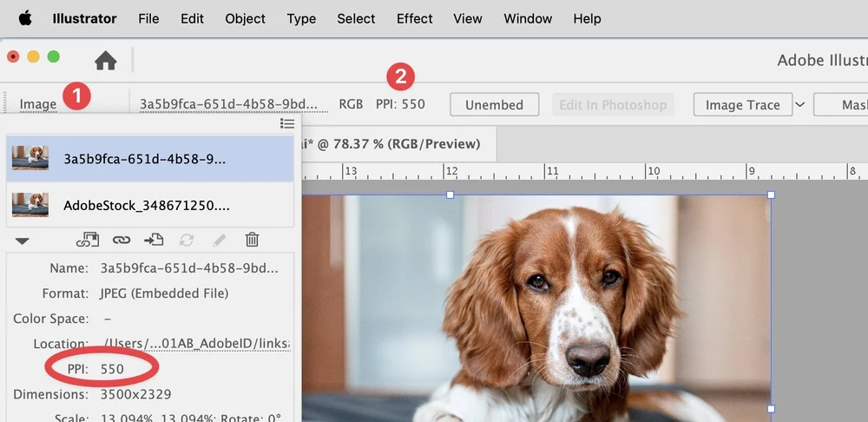This screenshot has width=868, height=422.
Task: Click the top-right selection handle of image
Action: 771,195
